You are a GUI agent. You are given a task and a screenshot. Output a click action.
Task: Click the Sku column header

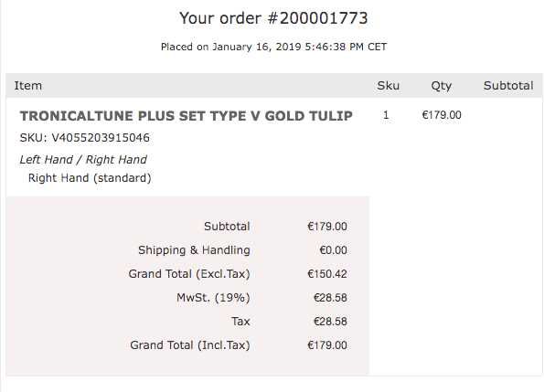389,86
